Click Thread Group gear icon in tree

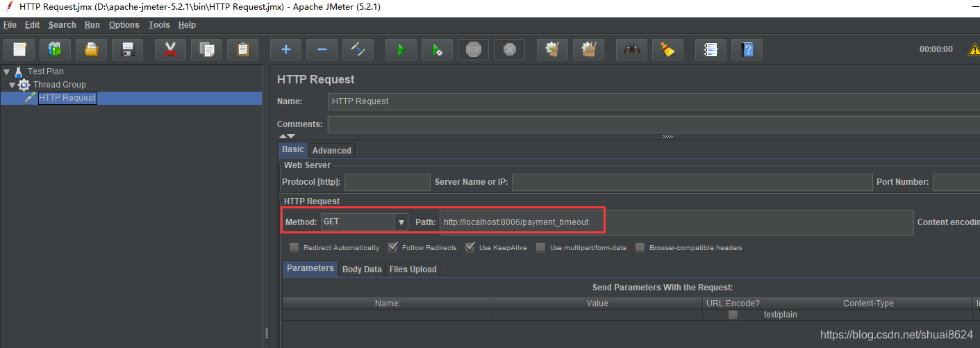[24, 85]
